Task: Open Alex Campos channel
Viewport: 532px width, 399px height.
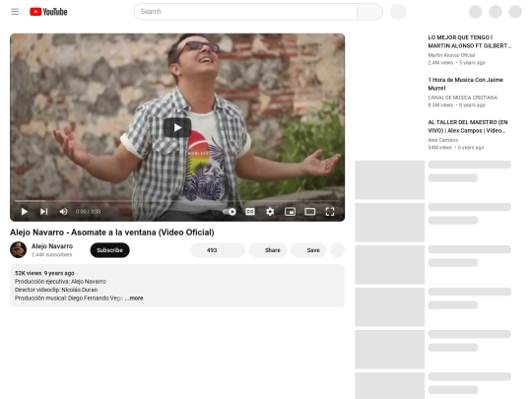Action: pyautogui.click(x=442, y=140)
